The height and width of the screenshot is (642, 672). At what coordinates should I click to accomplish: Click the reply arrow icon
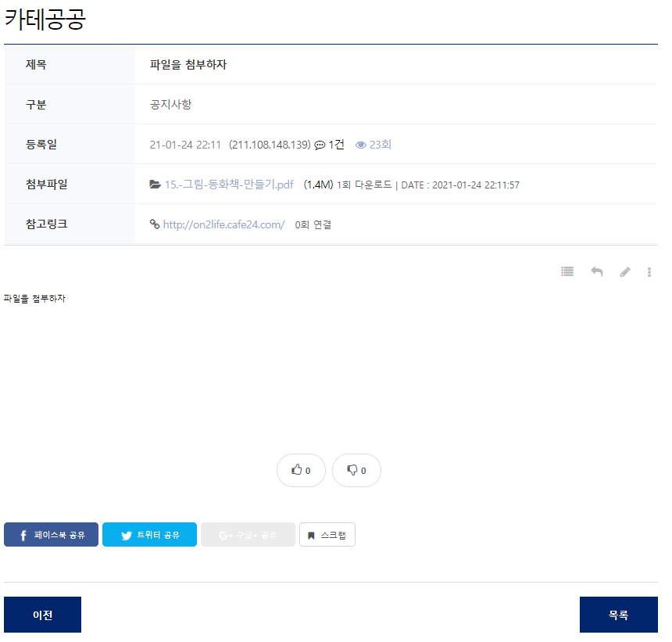pos(596,271)
